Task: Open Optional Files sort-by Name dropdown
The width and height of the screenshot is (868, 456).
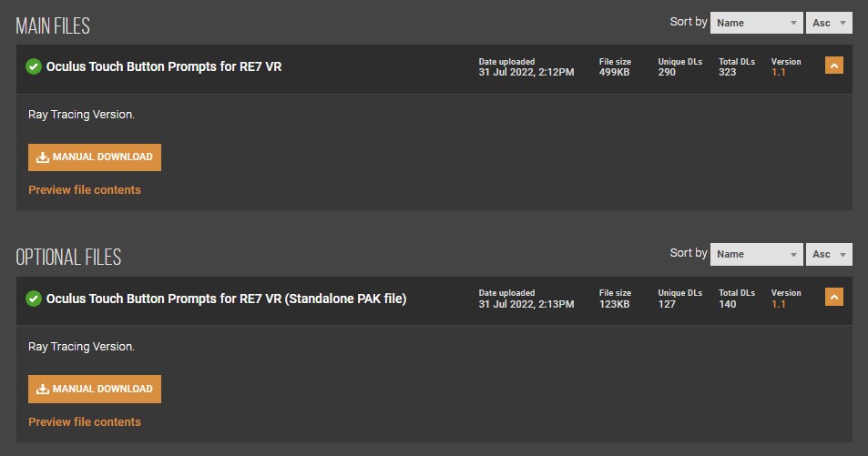Action: pyautogui.click(x=756, y=254)
